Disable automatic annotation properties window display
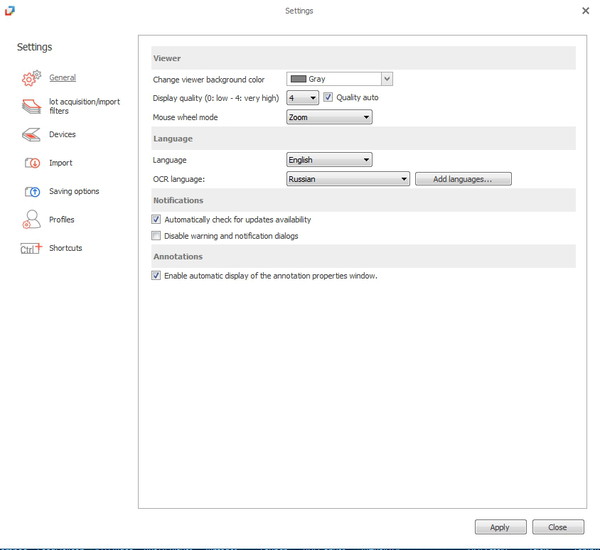Viewport: 600px width, 550px height. click(x=156, y=276)
